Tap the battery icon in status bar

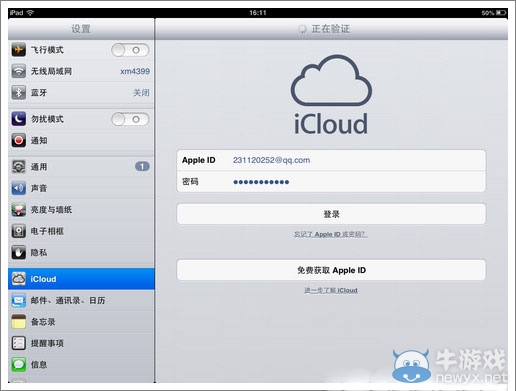pos(501,13)
